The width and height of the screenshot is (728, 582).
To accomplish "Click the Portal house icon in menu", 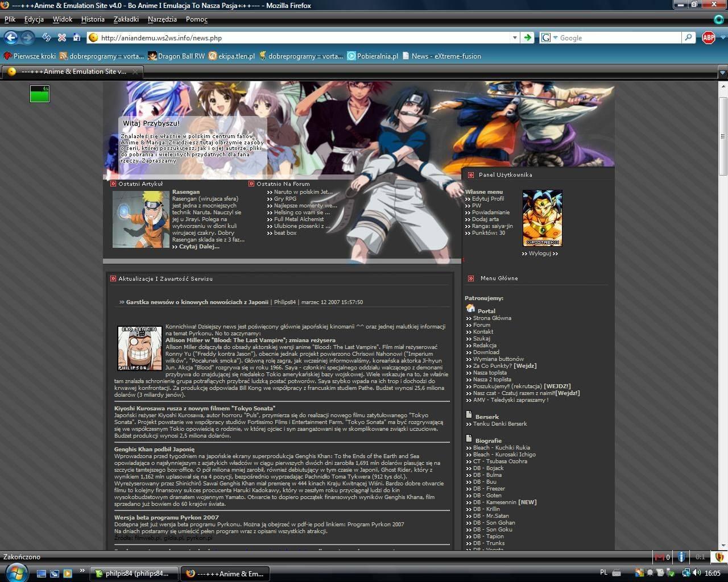I will [x=470, y=309].
